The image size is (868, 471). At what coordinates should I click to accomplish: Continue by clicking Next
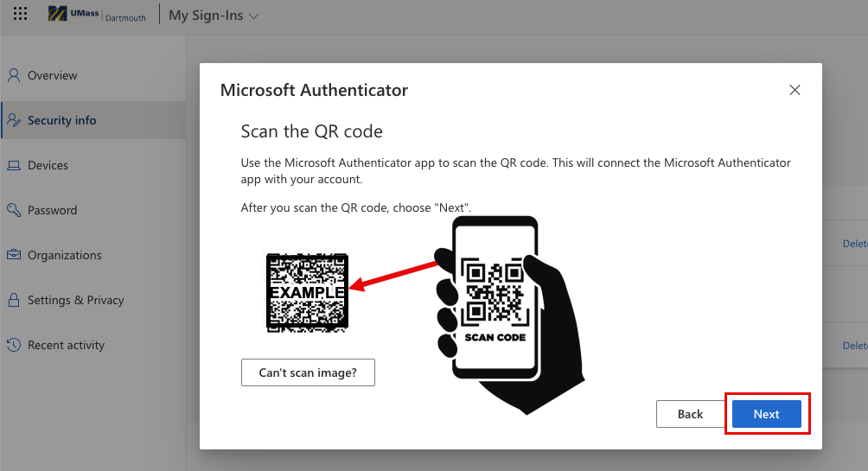[766, 414]
